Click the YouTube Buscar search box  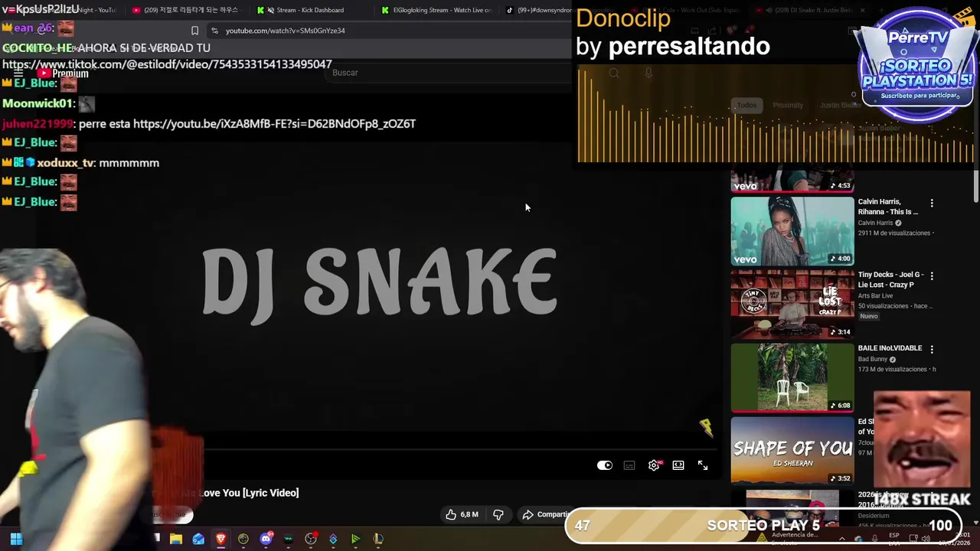(x=448, y=73)
